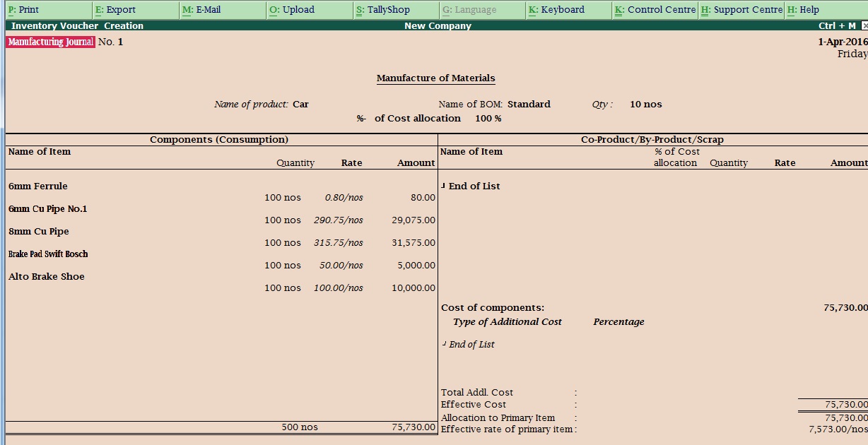Close the voucher window with the X

pos(864,25)
